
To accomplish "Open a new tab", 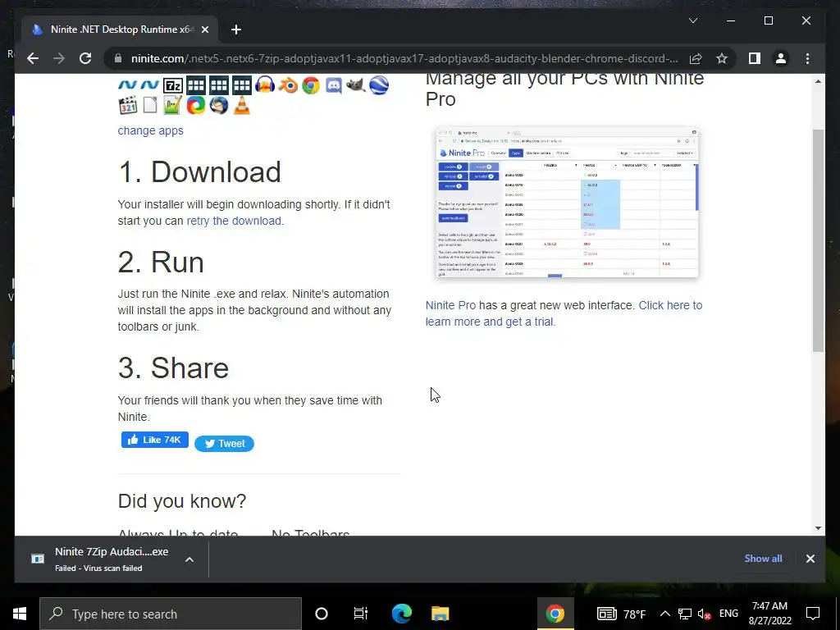I will click(x=236, y=30).
